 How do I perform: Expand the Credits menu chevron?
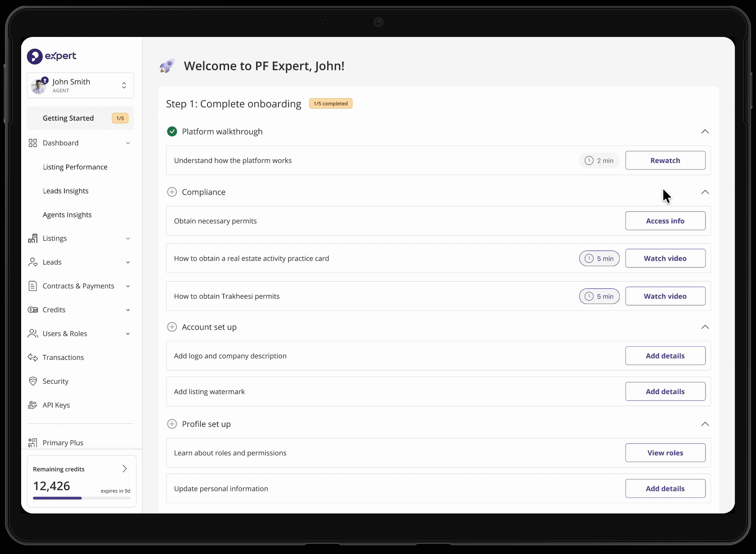click(128, 310)
